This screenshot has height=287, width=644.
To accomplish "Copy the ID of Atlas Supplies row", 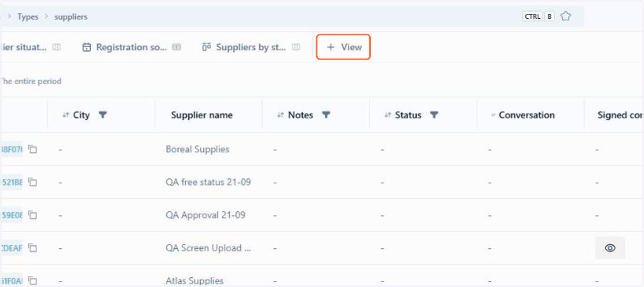I will [x=33, y=281].
